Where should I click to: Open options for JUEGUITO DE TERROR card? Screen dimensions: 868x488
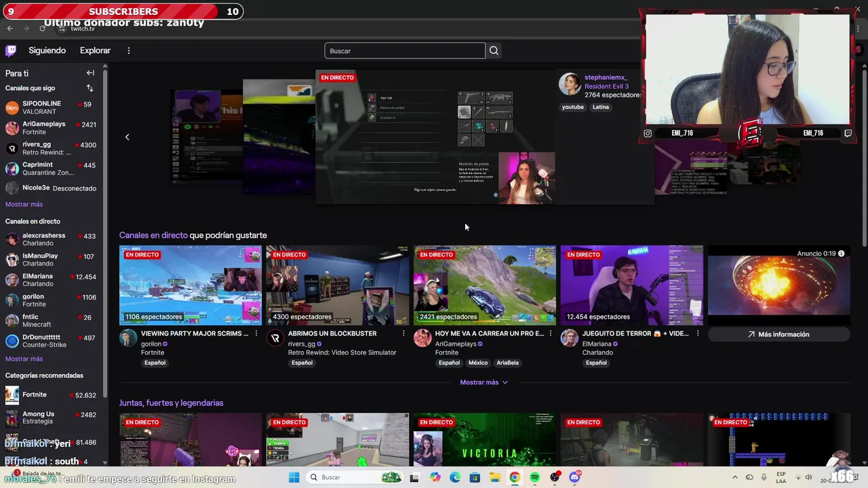[698, 333]
